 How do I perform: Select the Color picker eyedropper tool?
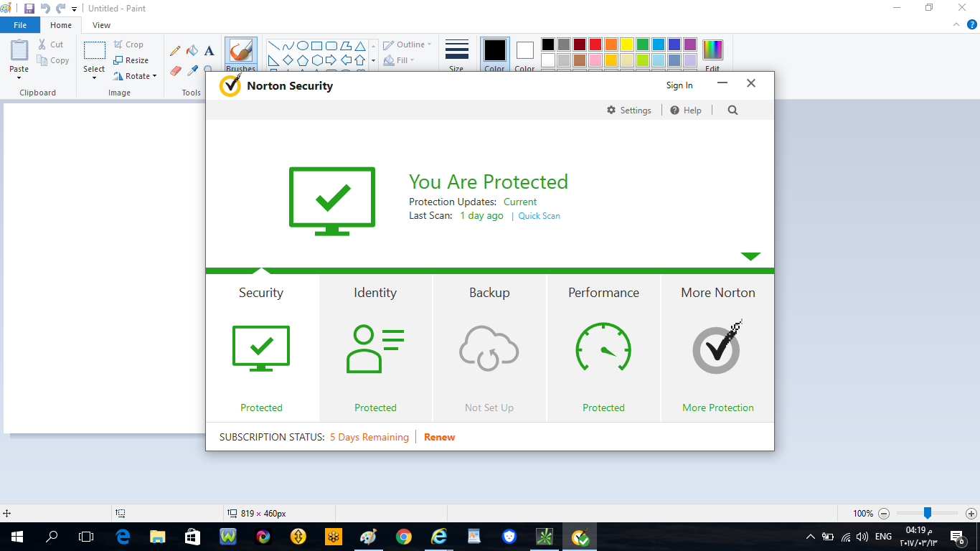(x=192, y=70)
